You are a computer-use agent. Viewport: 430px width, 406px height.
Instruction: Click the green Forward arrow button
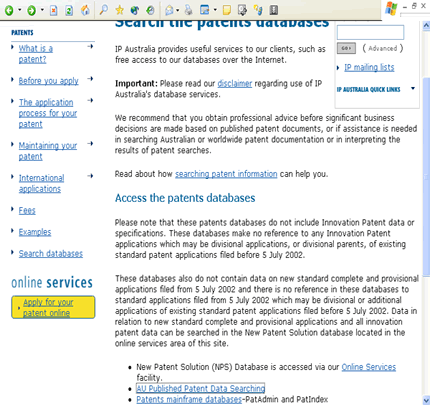coord(31,11)
